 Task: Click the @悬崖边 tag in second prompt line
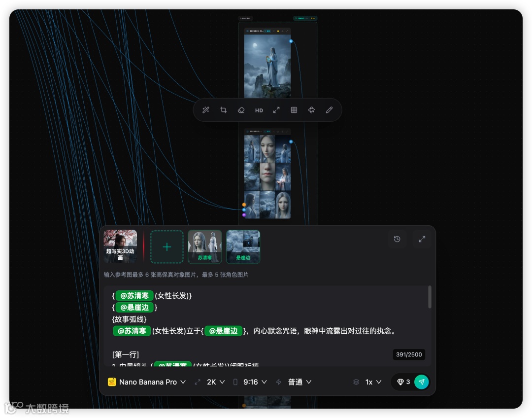click(134, 308)
